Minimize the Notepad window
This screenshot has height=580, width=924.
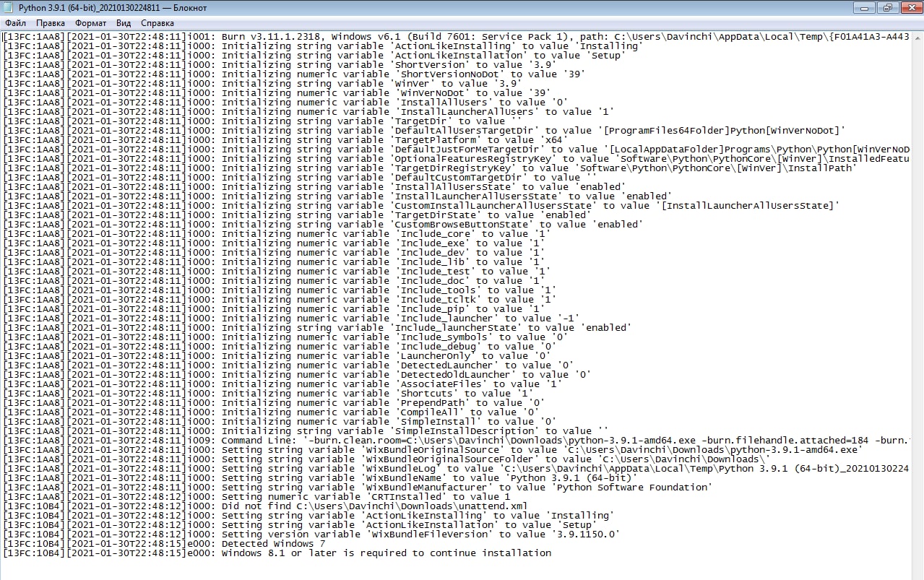pos(863,7)
